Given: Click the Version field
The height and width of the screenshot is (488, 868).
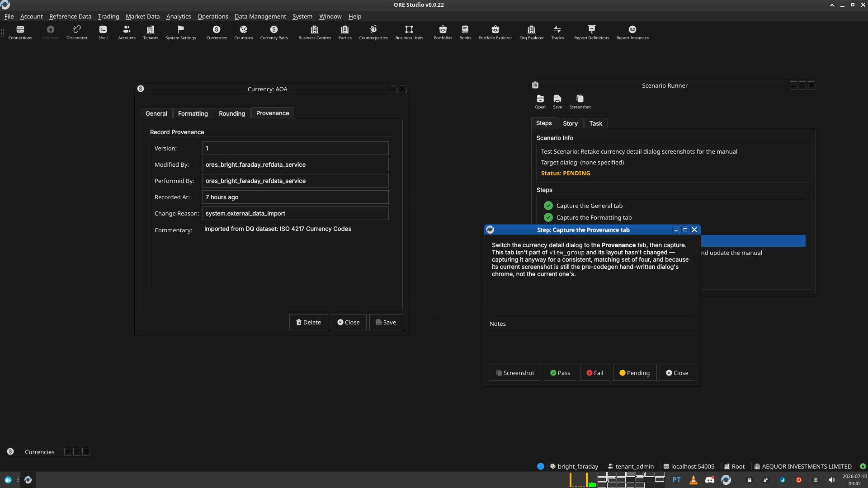Looking at the screenshot, I should pos(295,148).
